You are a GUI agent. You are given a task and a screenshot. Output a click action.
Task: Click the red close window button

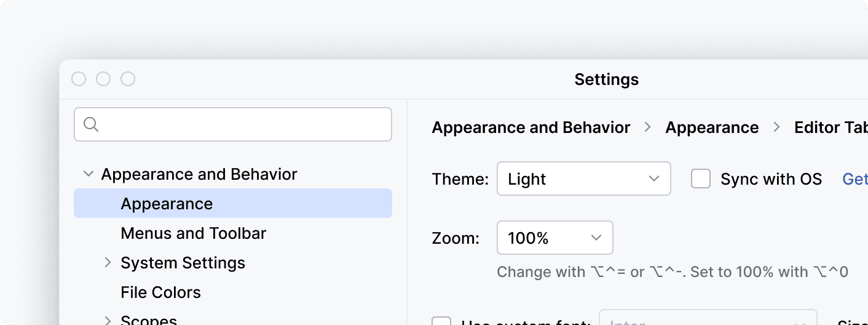coord(79,79)
